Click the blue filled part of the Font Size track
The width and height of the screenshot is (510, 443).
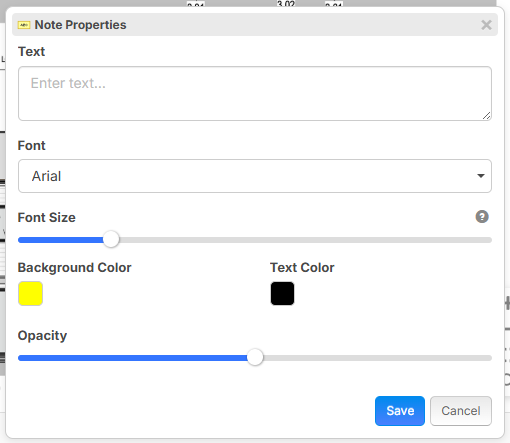coord(61,240)
